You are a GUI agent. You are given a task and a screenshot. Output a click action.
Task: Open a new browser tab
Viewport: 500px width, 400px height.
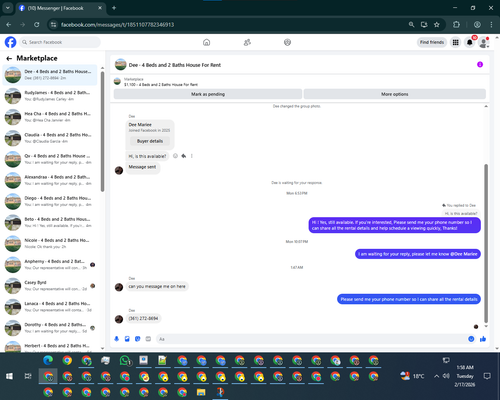coord(114,8)
